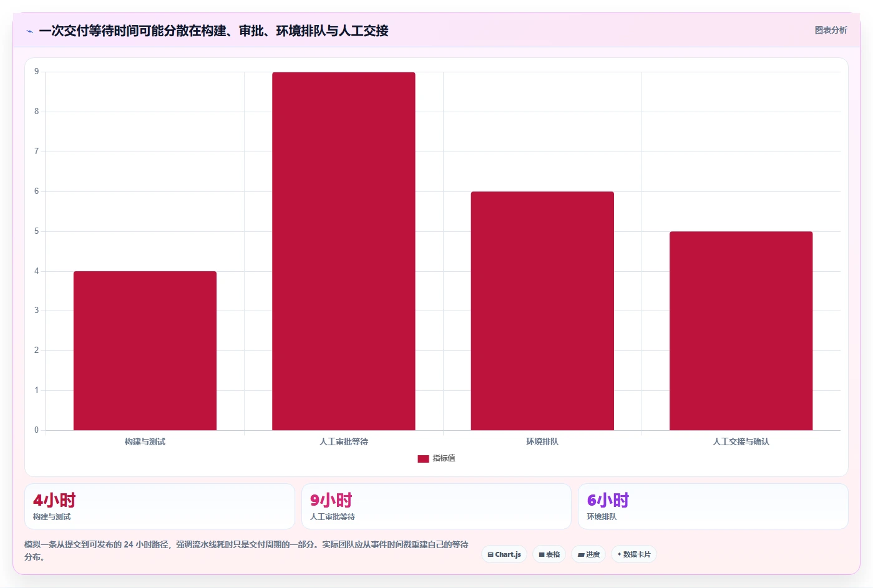Click the icon inside the 表格 chip
The width and height of the screenshot is (873, 588).
(542, 554)
